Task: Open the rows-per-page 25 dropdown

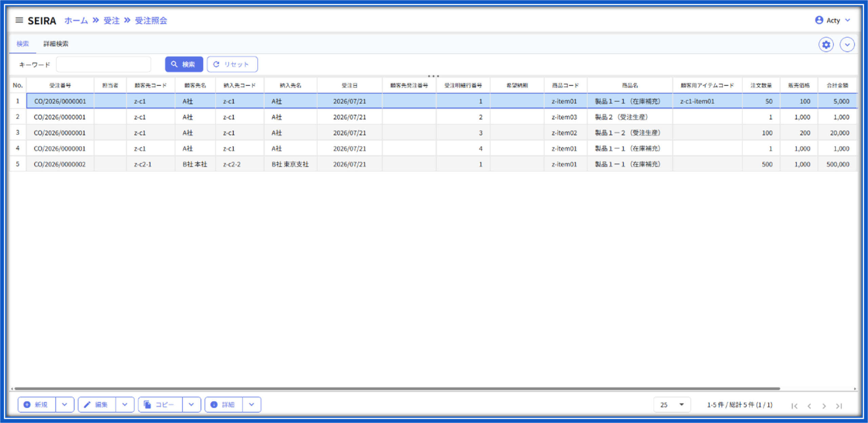Action: pyautogui.click(x=672, y=405)
